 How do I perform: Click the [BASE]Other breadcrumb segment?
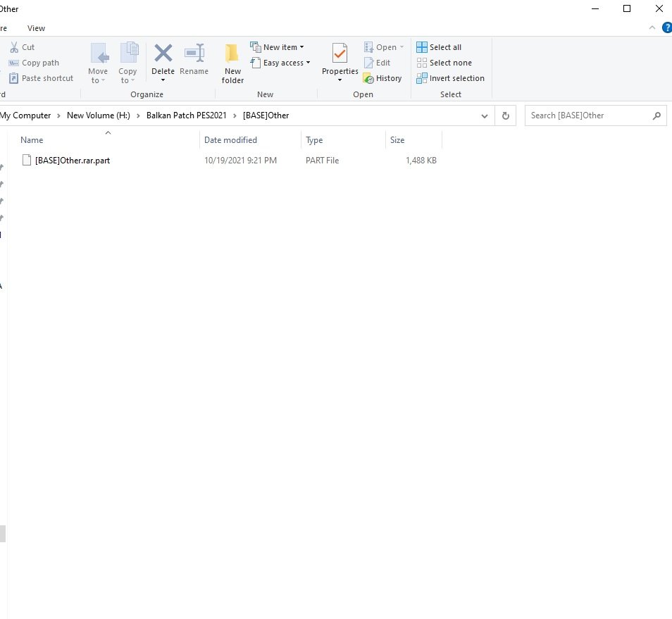coord(266,115)
